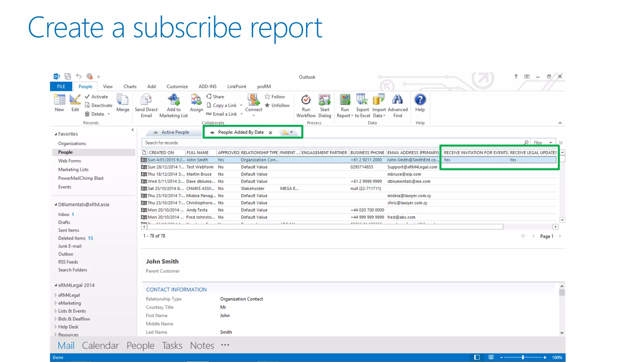Switch to the Customize ribbon tab

177,86
